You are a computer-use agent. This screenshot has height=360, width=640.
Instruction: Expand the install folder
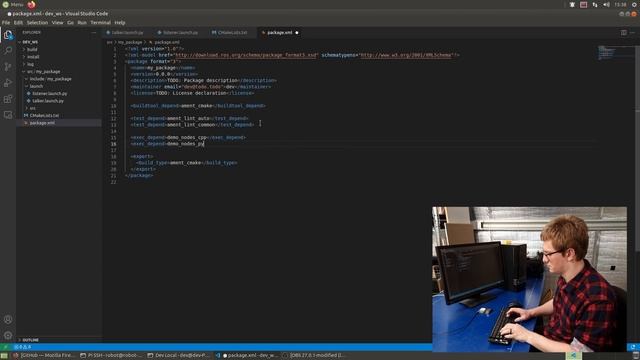33,57
